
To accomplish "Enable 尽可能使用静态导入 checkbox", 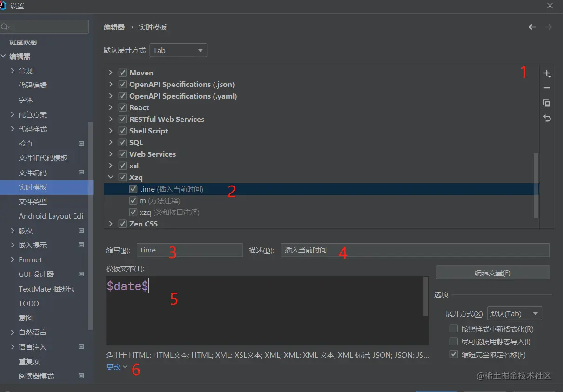I will (454, 341).
